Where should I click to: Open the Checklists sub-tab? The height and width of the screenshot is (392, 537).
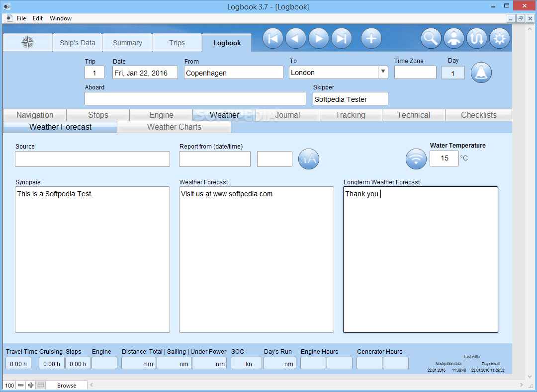[479, 115]
